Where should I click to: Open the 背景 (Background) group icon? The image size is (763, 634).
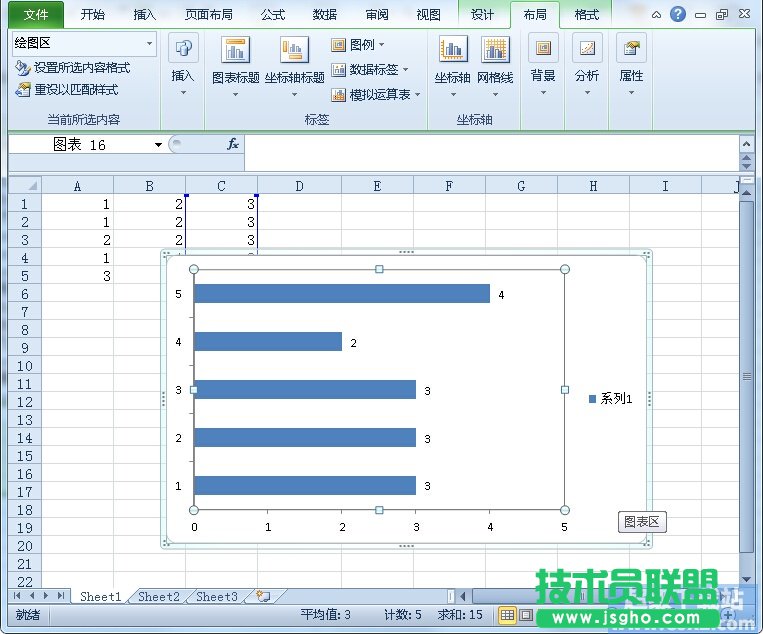(543, 50)
